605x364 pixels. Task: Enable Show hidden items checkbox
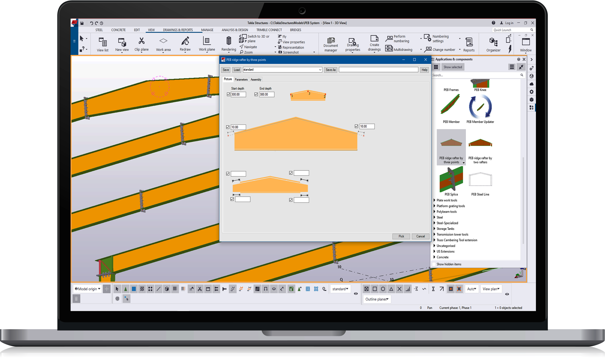point(434,264)
